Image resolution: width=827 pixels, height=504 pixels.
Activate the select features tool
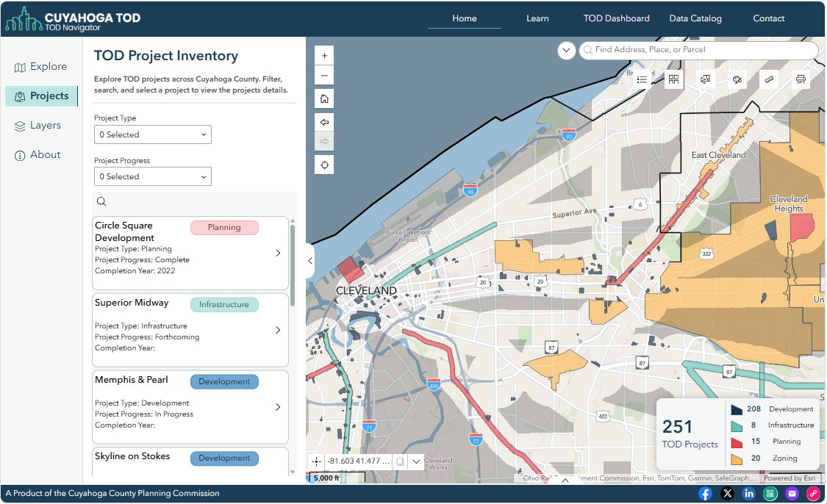(x=705, y=79)
